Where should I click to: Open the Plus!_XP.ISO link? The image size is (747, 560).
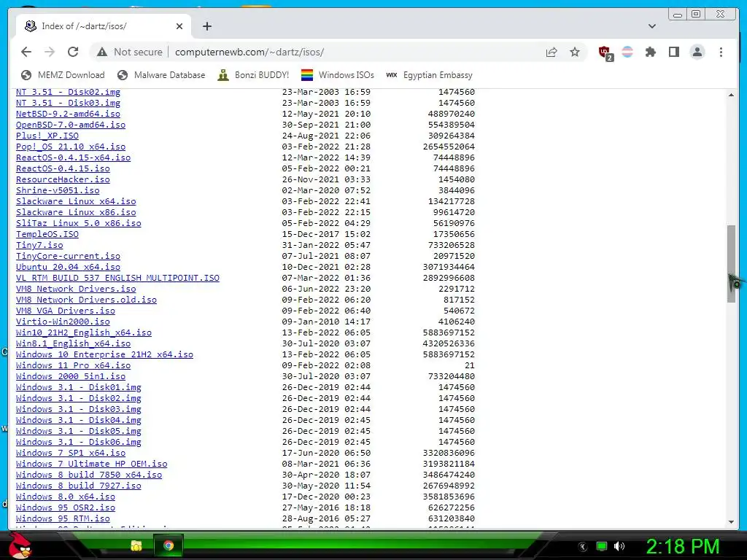coord(47,136)
